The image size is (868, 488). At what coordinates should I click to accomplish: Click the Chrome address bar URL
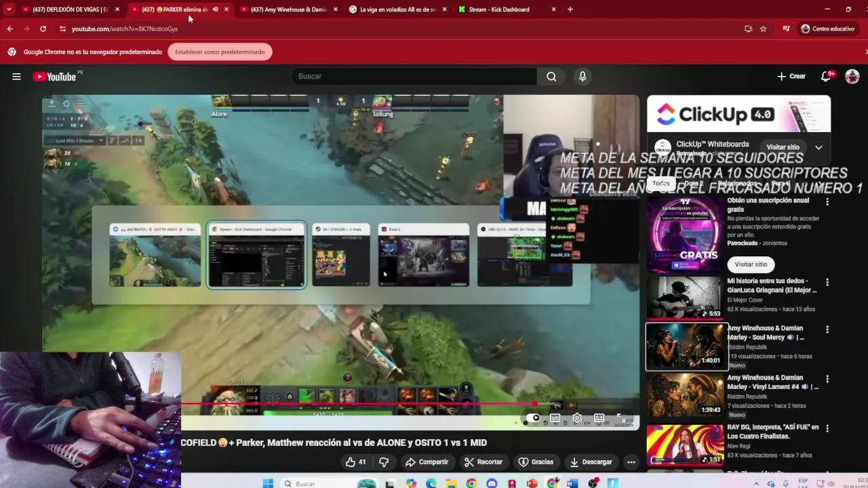coord(125,28)
